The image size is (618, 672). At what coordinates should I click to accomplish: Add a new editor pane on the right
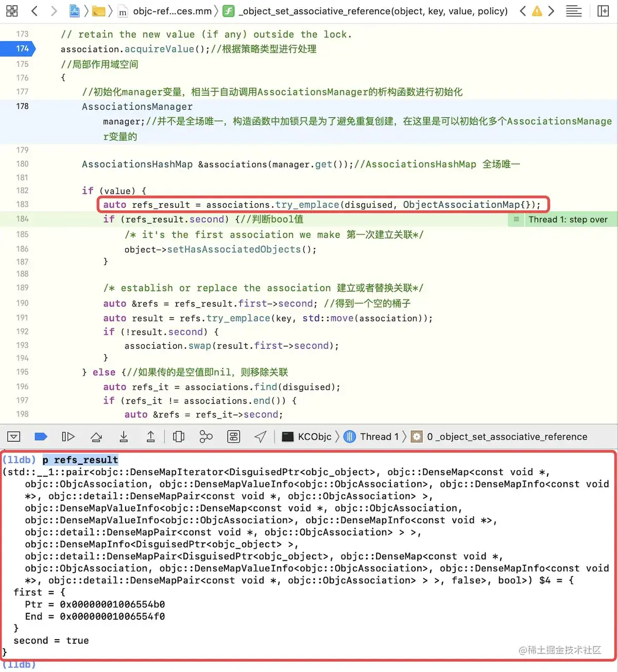click(603, 11)
